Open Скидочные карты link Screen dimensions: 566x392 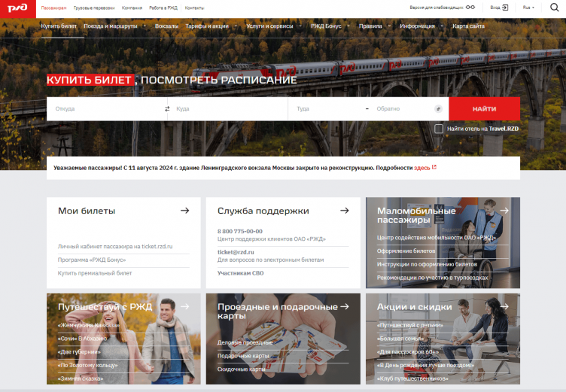241,369
